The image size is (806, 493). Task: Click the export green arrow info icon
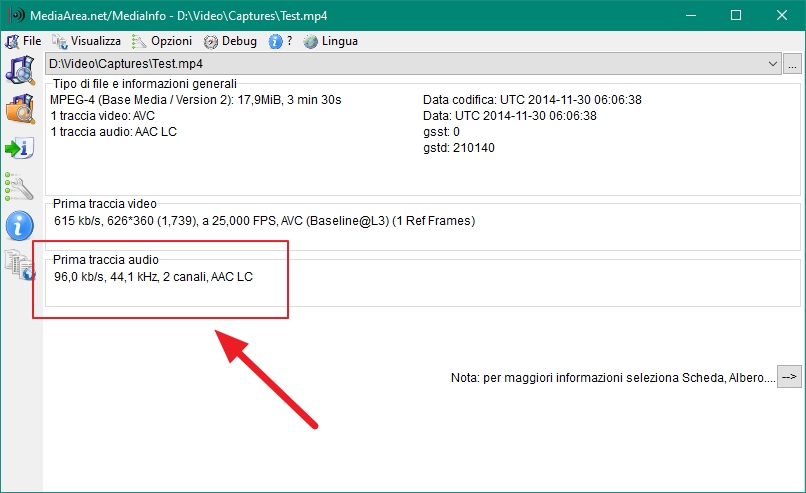(20, 149)
